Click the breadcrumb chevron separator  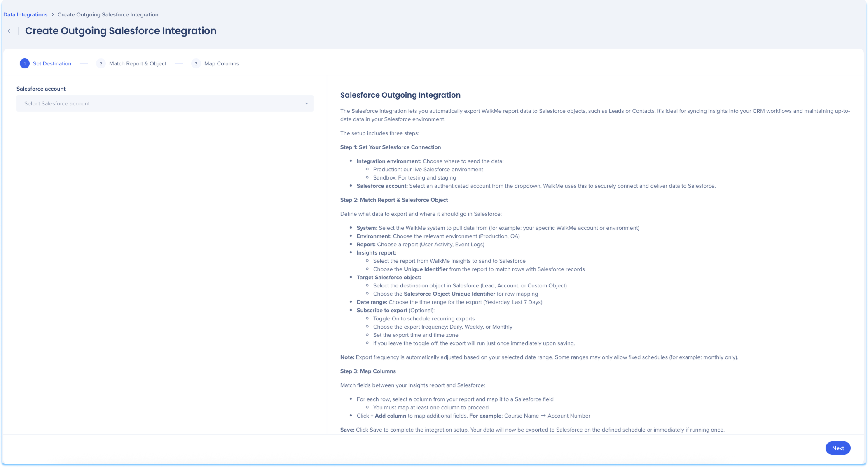click(53, 14)
